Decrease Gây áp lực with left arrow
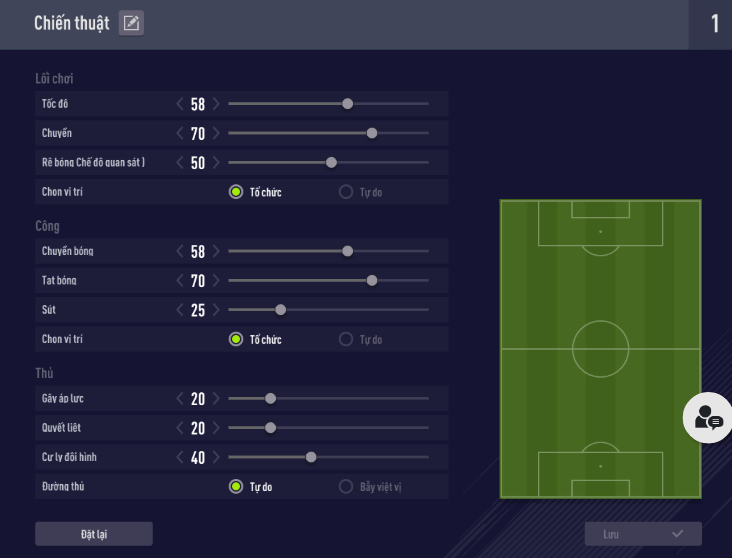Viewport: 732px width, 558px height. coord(180,399)
